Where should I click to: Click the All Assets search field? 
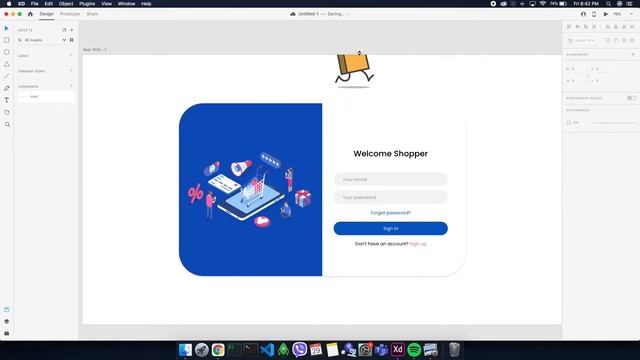pos(39,40)
